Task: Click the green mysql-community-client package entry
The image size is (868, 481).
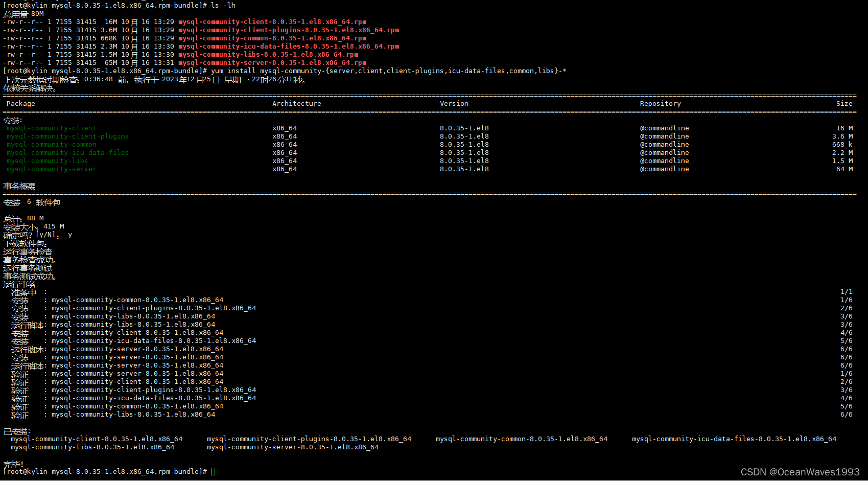Action: tap(51, 128)
